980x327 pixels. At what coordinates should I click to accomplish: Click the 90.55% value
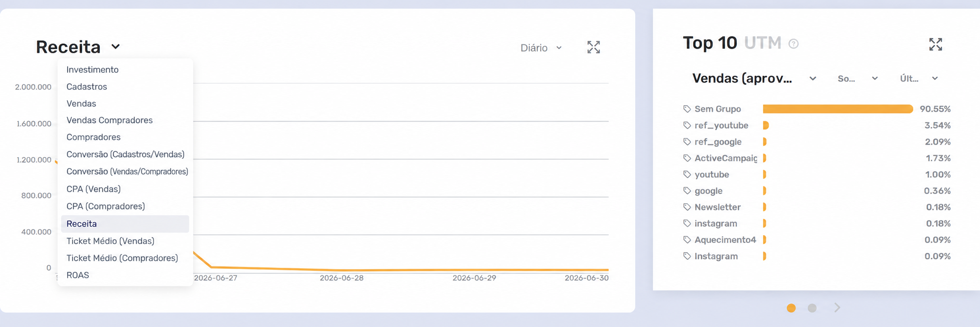(x=935, y=109)
